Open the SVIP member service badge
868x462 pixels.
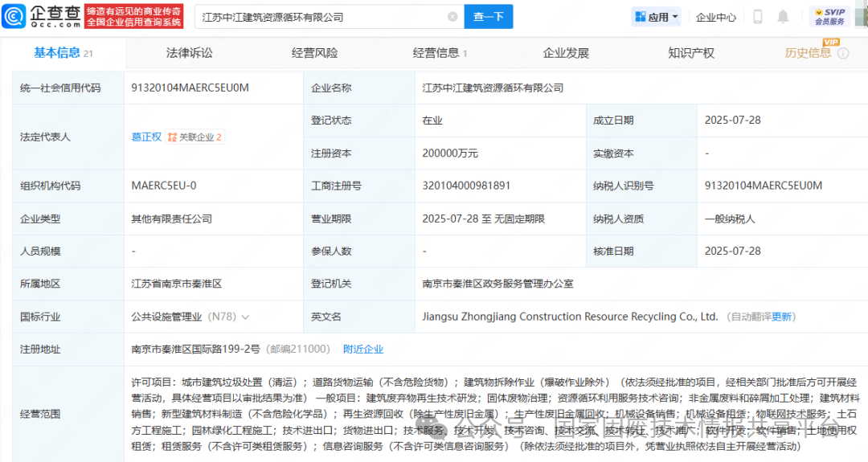(x=829, y=17)
